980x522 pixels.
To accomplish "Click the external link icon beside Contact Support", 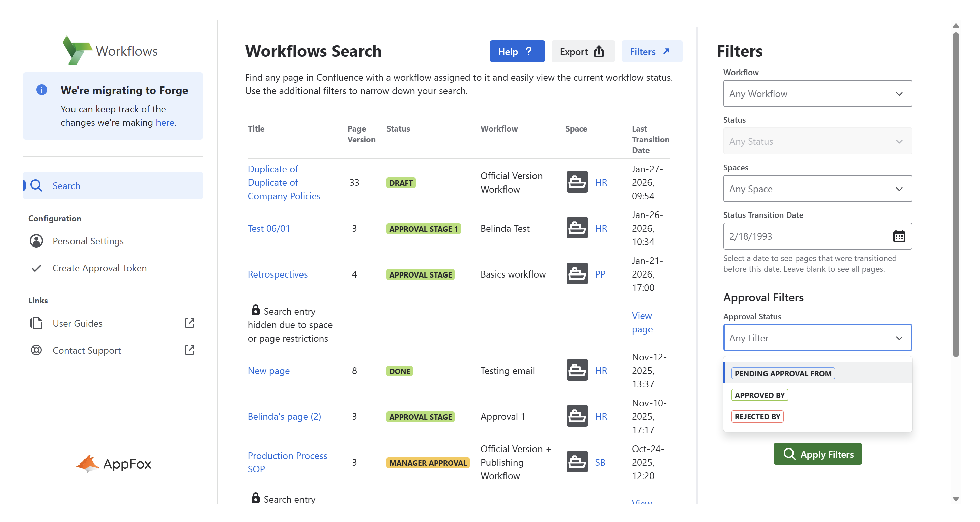I will pos(189,350).
